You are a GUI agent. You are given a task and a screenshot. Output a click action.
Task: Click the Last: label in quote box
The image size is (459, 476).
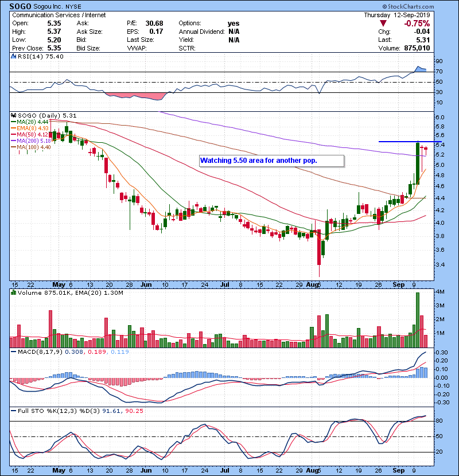pos(385,40)
